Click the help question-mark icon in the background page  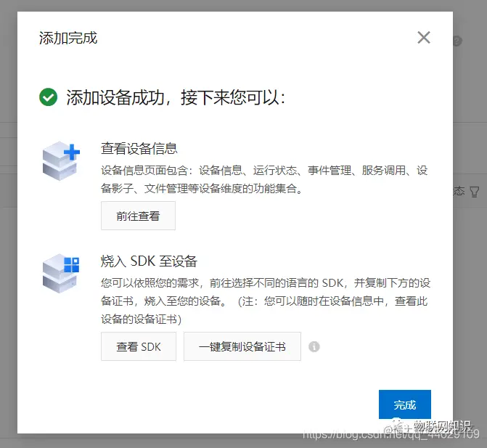coord(457,41)
